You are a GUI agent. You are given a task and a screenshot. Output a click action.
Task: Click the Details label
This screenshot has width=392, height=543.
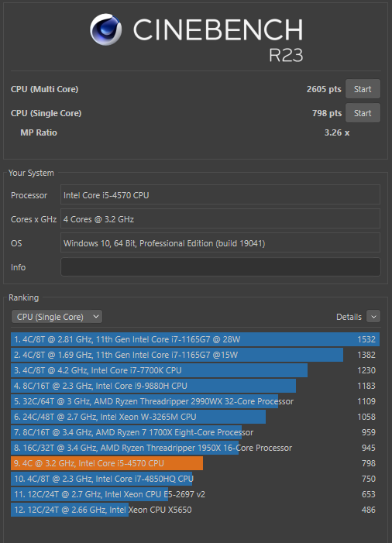(x=349, y=317)
